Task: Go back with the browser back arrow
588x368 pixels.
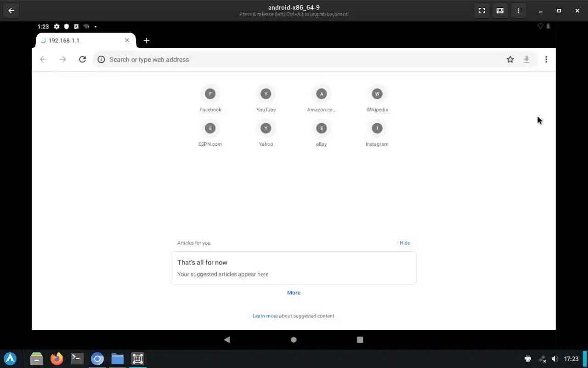Action: (x=43, y=59)
